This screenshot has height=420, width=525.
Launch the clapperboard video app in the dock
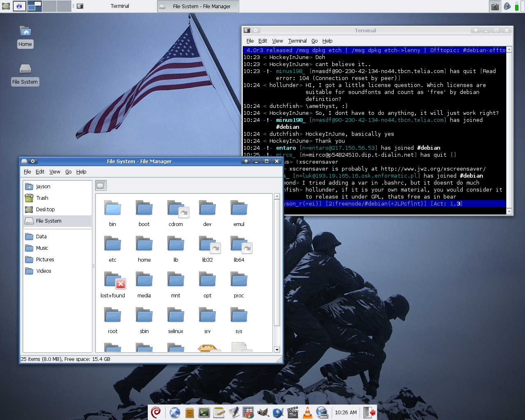[293, 412]
